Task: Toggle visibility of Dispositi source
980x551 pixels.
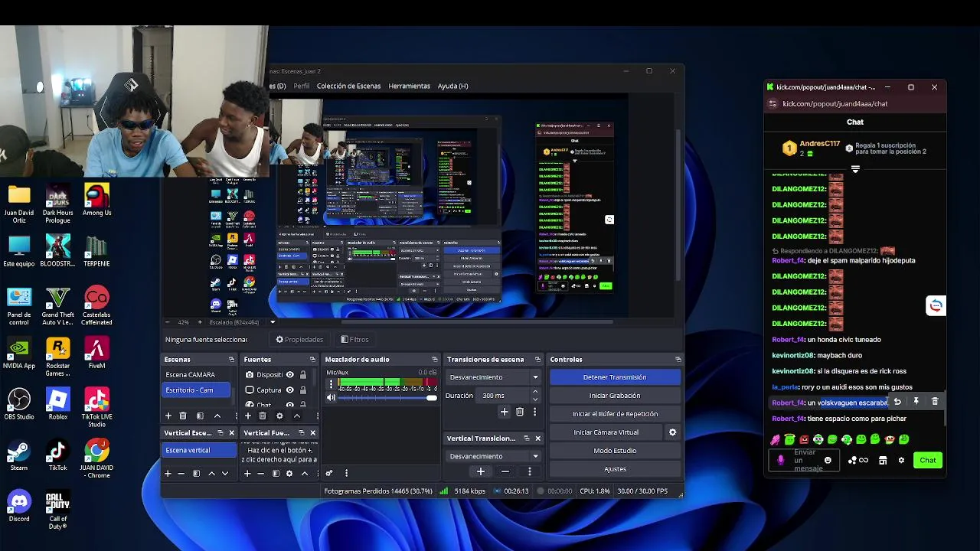Action: (290, 375)
